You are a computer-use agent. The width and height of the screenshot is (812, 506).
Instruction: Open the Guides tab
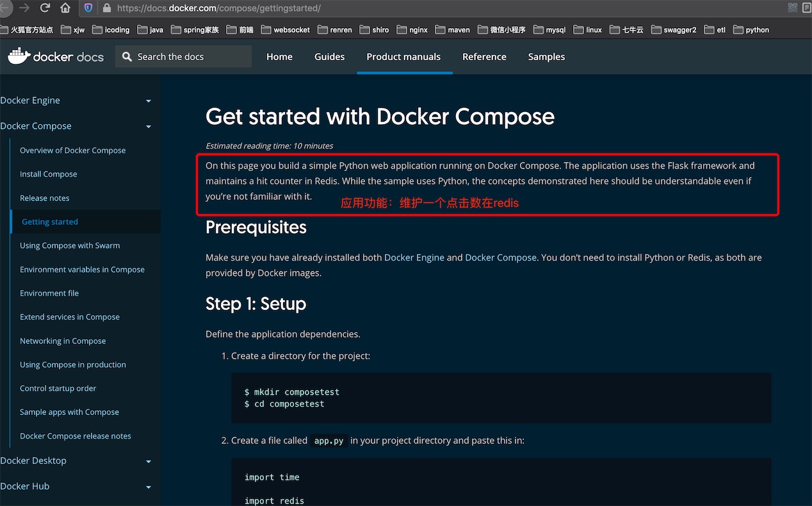pyautogui.click(x=329, y=56)
